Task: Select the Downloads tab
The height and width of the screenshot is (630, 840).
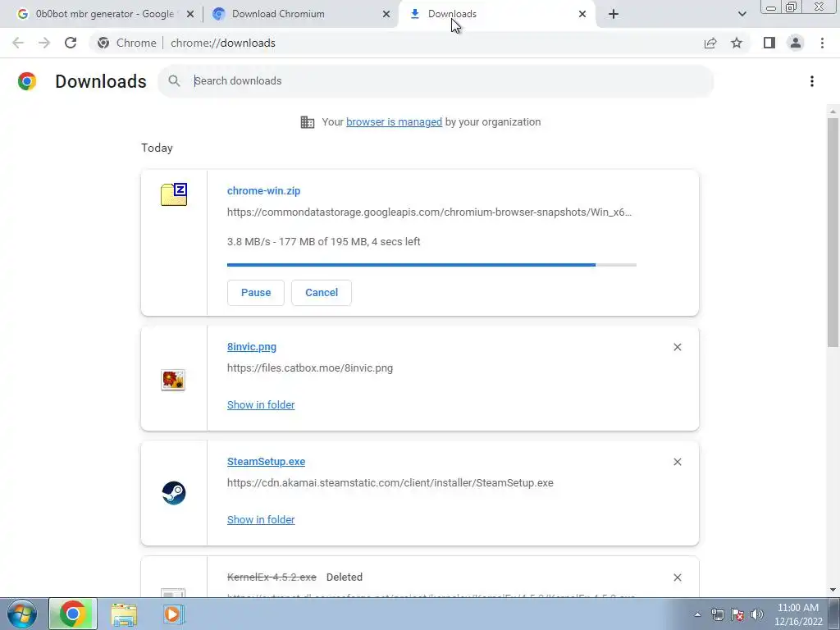Action: click(495, 14)
